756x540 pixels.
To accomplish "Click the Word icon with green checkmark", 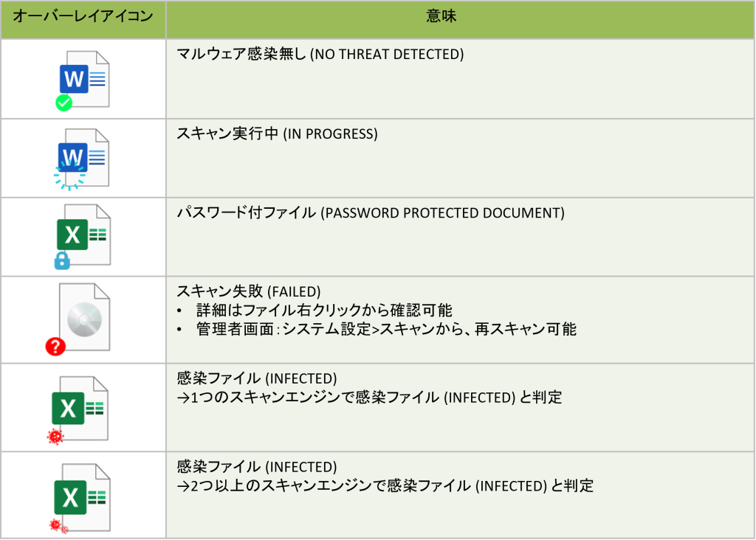I will tap(83, 80).
